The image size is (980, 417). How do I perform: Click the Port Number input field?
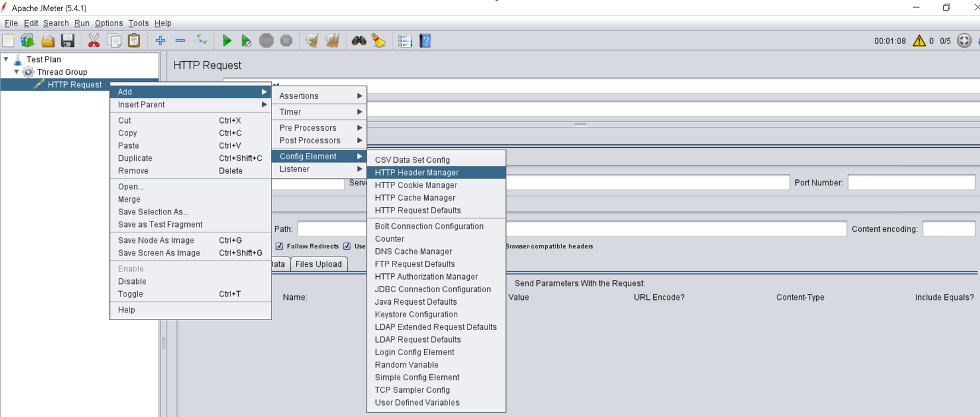[911, 182]
